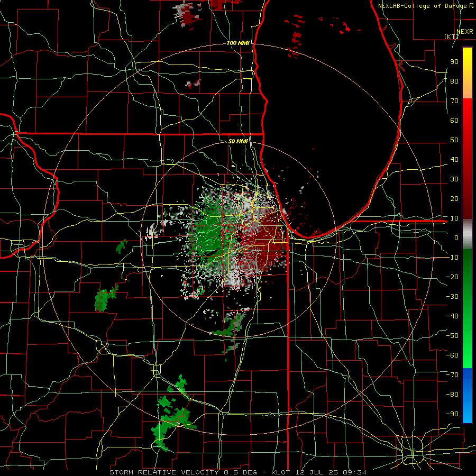Pick the green segment of the color bar
Viewport: 476px width, 476px height.
point(467,309)
